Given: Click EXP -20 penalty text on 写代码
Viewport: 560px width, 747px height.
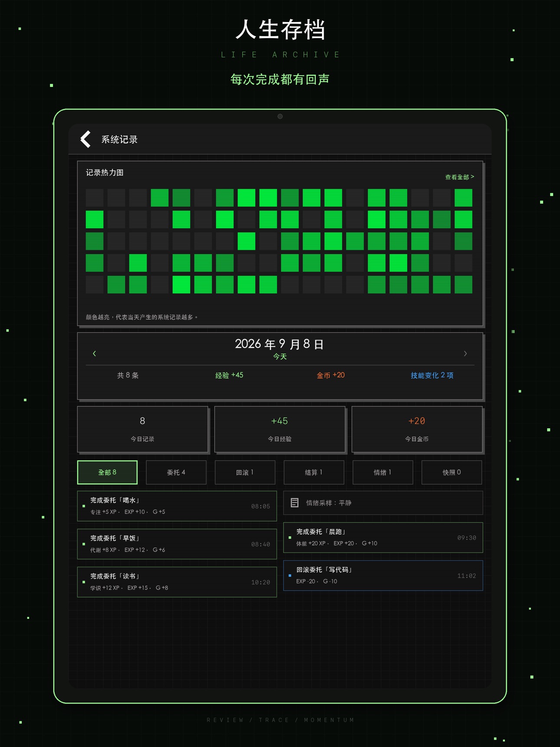Looking at the screenshot, I should [306, 581].
